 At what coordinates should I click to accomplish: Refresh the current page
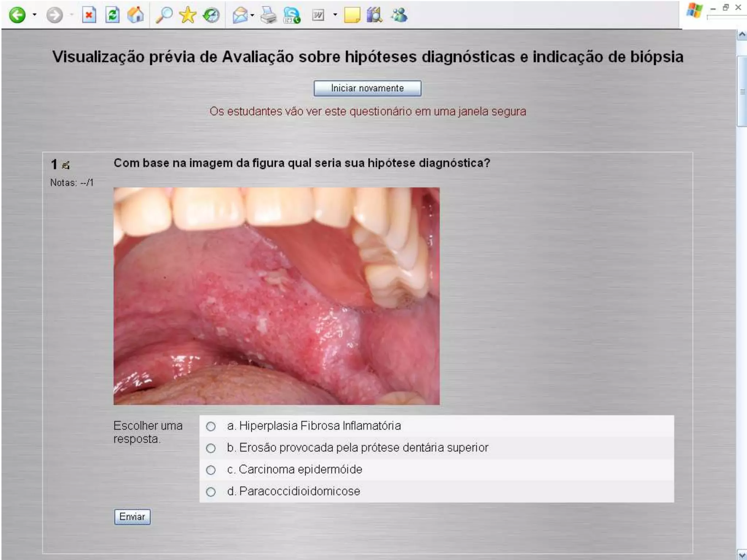112,15
